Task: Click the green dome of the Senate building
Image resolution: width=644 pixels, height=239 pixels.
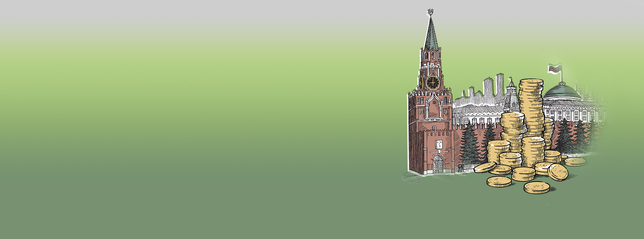Action: [x=562, y=92]
